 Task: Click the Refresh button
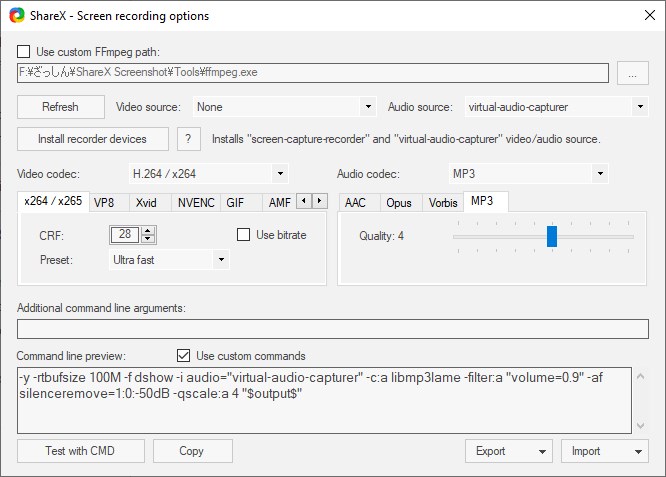click(x=61, y=107)
